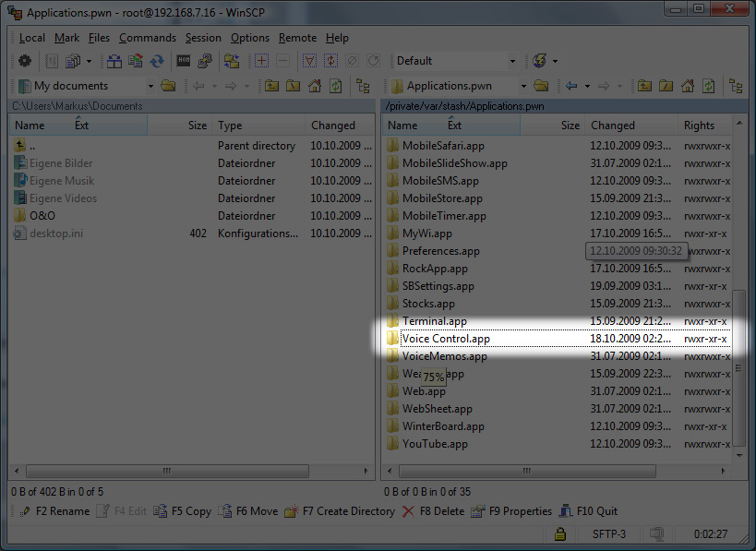Screen dimensions: 756x551
Task: Click the open in PuTTY icon
Action: pyautogui.click(x=204, y=61)
